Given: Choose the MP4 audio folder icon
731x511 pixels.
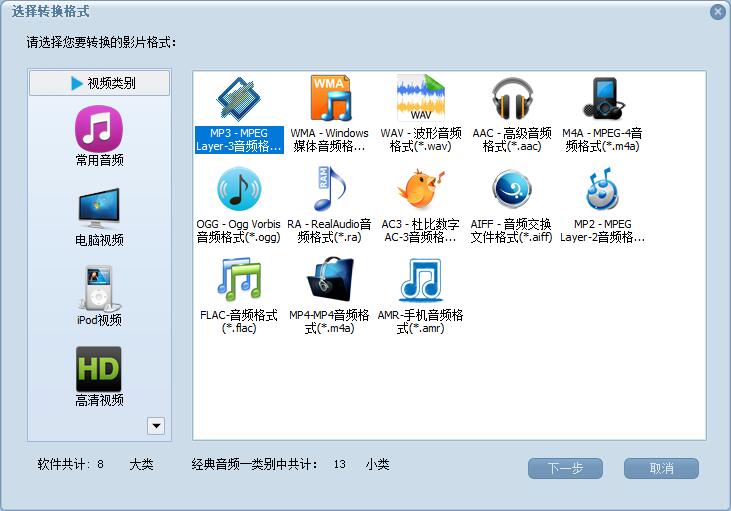Looking at the screenshot, I should [330, 279].
